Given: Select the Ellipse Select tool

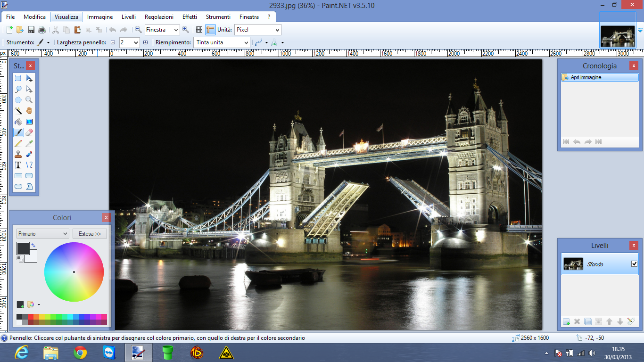Looking at the screenshot, I should click(x=18, y=100).
